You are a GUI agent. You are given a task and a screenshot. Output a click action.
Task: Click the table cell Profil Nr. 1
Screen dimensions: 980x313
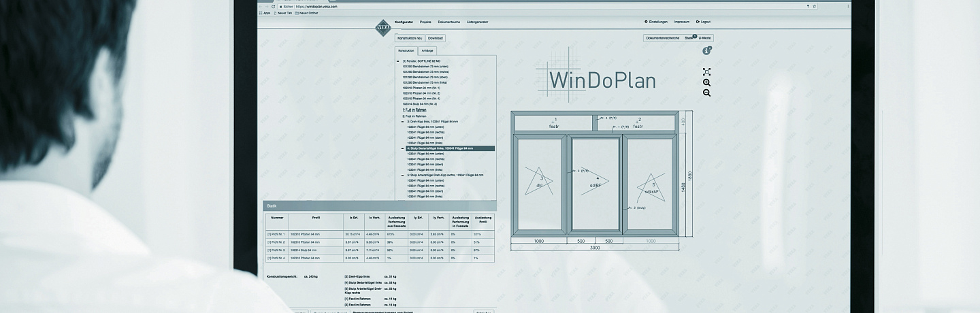click(276, 234)
